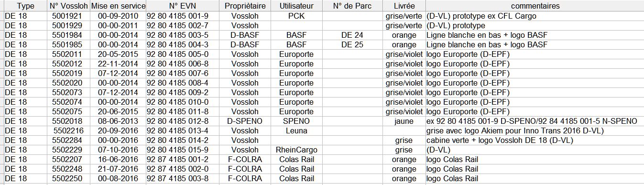Select the Propriétaire header cell
Screen dimensions: 644x185
pyautogui.click(x=245, y=6)
